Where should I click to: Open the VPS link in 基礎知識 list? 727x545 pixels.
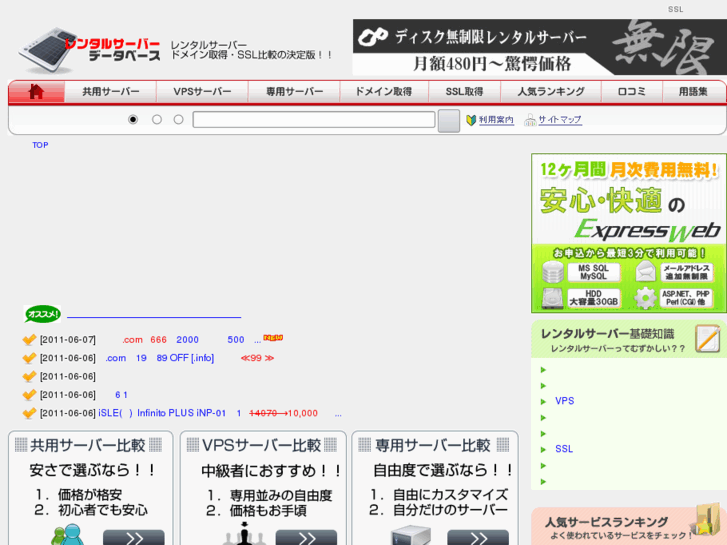(x=564, y=401)
